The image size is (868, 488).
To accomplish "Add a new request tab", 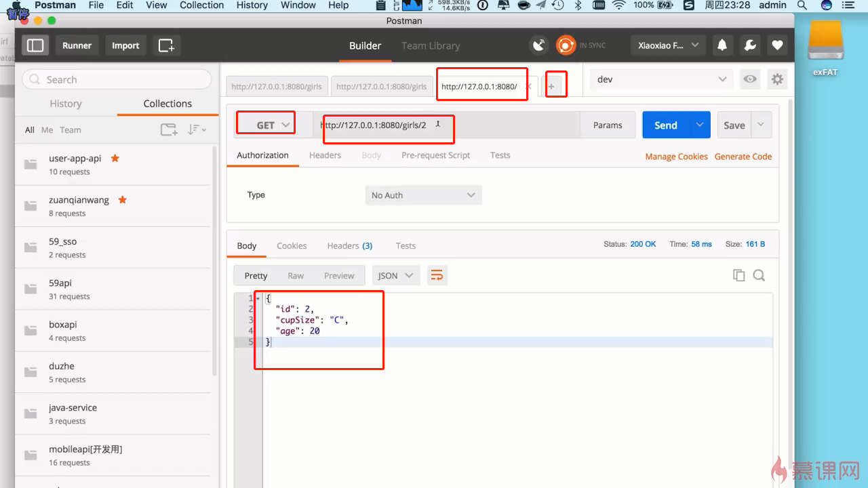I will tap(551, 87).
